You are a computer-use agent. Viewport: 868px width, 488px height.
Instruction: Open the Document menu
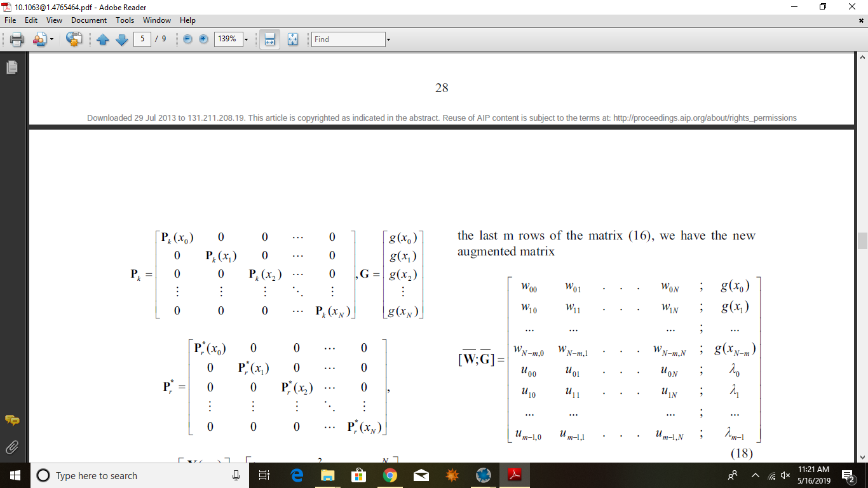click(x=89, y=20)
